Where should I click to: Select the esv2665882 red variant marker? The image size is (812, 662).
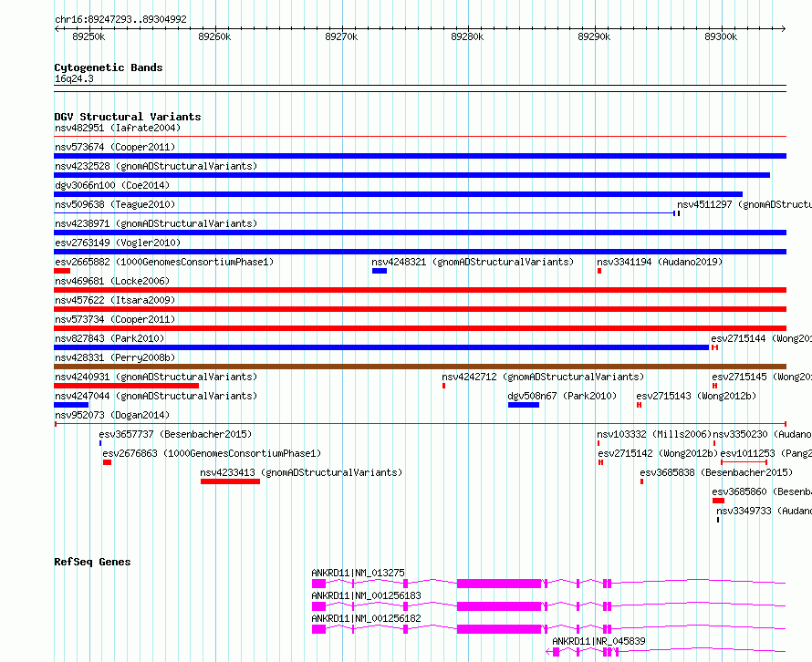(x=62, y=271)
